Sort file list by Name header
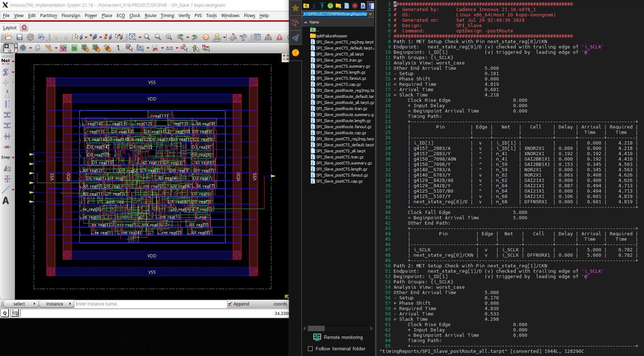The height and width of the screenshot is (356, 644). click(x=338, y=22)
